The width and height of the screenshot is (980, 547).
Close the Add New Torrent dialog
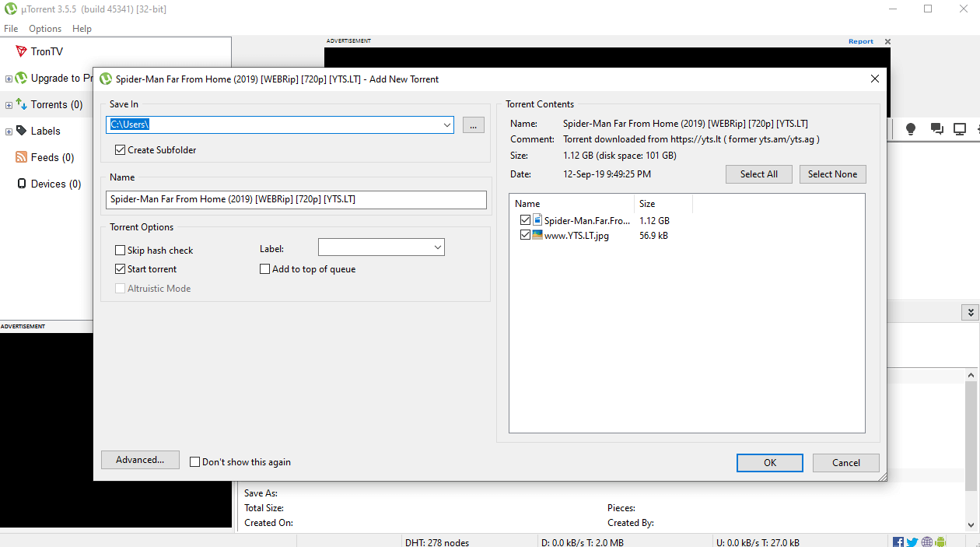click(875, 79)
